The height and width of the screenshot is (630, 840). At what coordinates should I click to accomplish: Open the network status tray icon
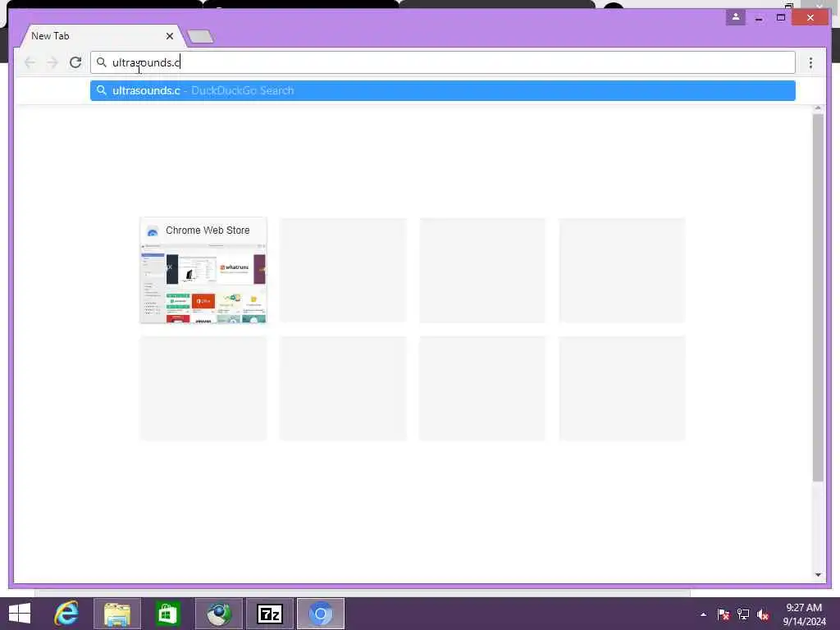point(743,614)
